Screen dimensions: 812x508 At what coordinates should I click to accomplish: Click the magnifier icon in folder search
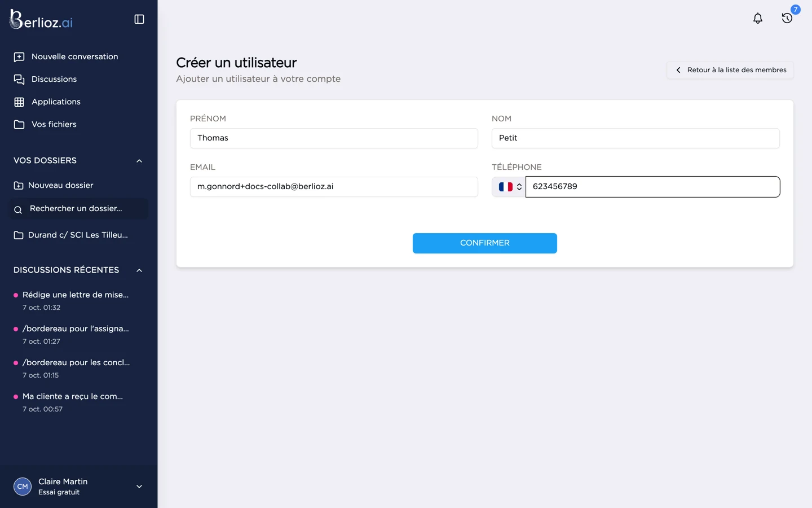(18, 209)
